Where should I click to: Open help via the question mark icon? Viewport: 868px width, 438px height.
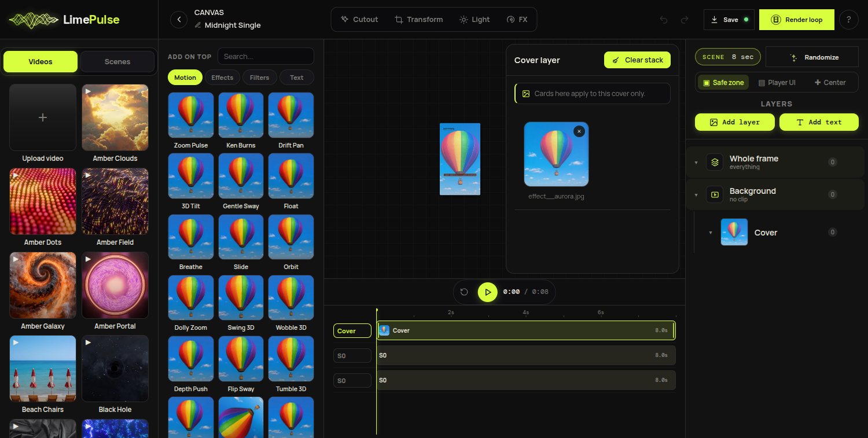pyautogui.click(x=848, y=20)
